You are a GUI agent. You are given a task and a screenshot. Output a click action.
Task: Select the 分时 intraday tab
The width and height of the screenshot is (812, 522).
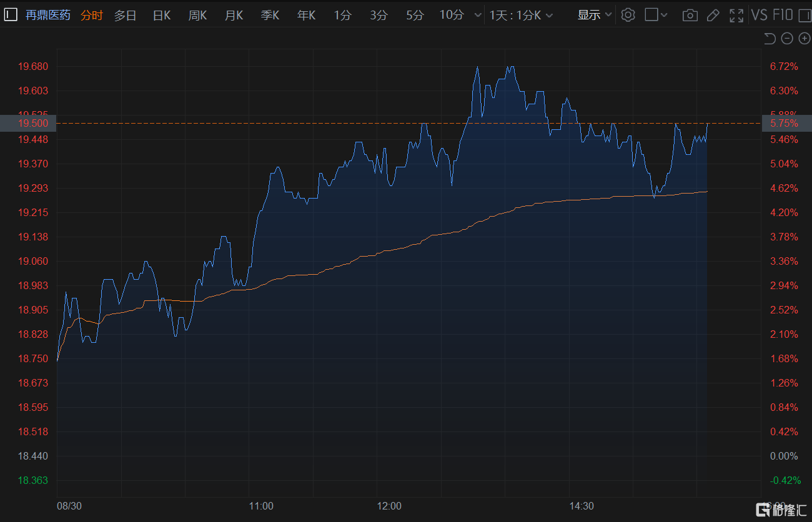(x=92, y=15)
